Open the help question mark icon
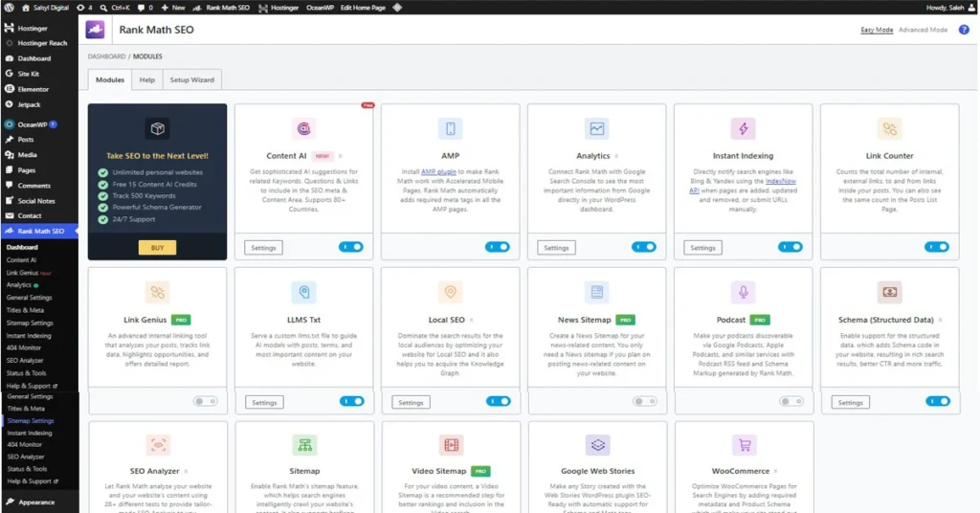The width and height of the screenshot is (980, 513). [964, 30]
